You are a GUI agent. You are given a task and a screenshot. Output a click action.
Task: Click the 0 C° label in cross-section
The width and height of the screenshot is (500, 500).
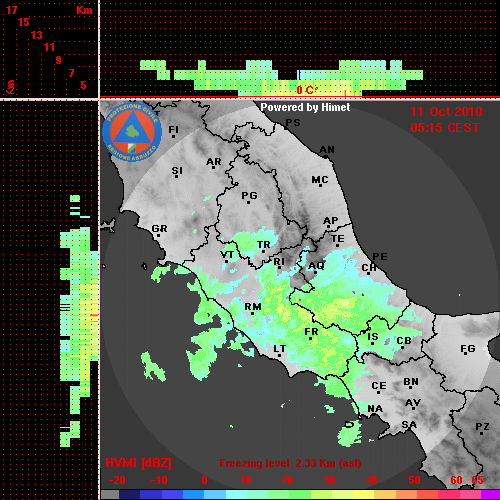pyautogui.click(x=307, y=90)
